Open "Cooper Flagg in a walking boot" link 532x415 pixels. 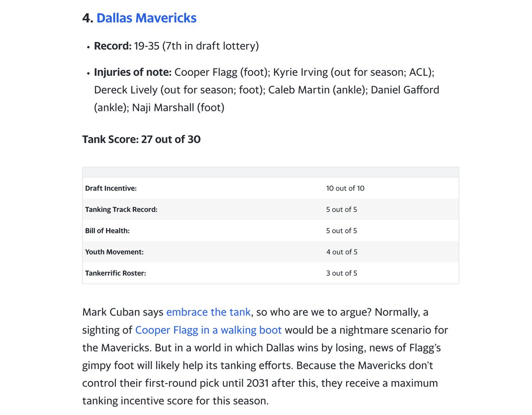208,330
